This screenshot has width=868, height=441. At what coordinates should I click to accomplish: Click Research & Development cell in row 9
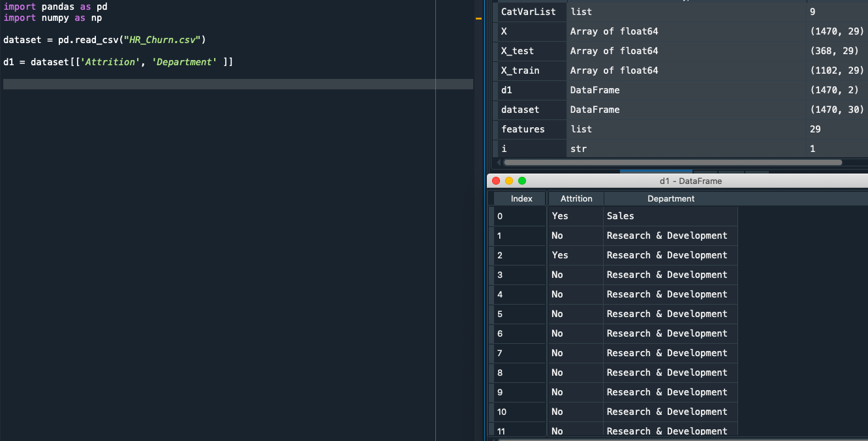[x=670, y=392]
